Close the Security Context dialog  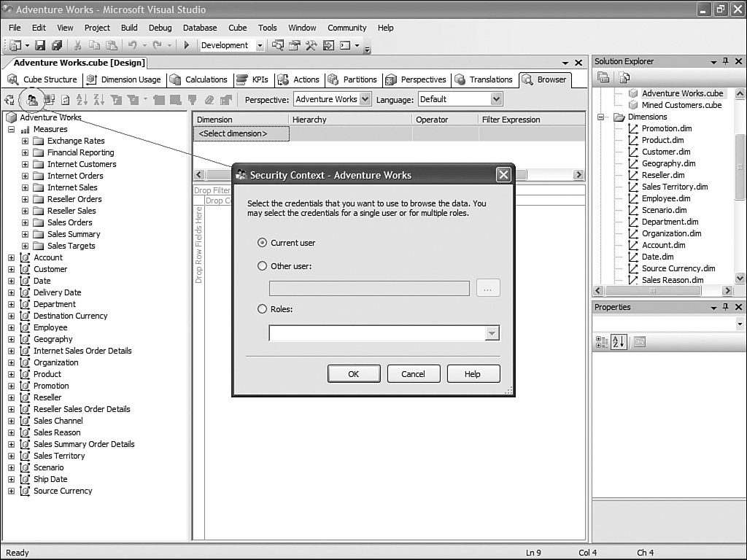click(503, 175)
